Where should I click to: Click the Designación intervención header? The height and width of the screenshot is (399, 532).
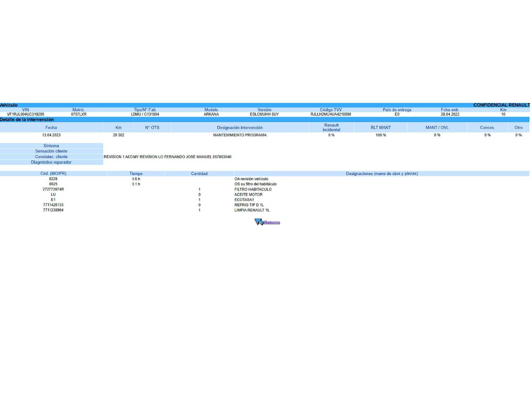coord(240,127)
